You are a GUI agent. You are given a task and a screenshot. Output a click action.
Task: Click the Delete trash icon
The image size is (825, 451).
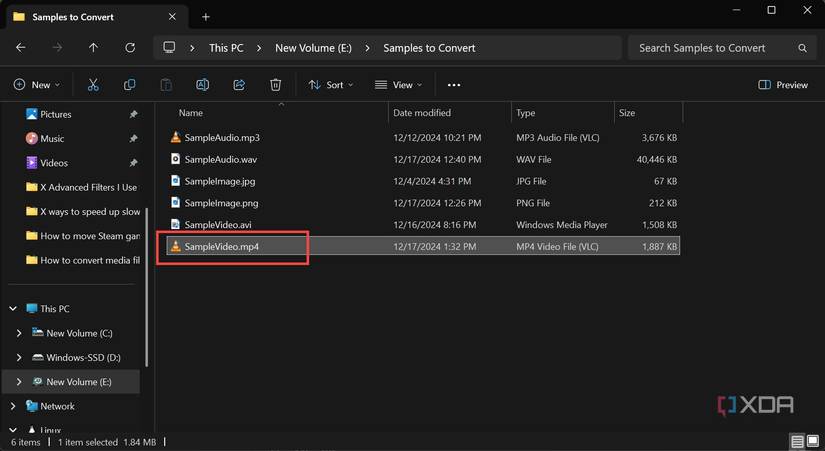pos(275,85)
